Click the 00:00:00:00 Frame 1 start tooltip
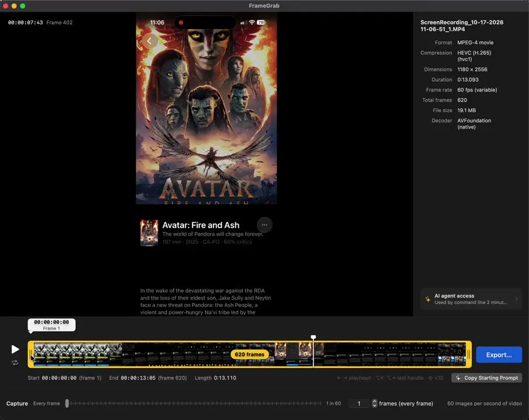The width and height of the screenshot is (529, 420). click(x=51, y=325)
